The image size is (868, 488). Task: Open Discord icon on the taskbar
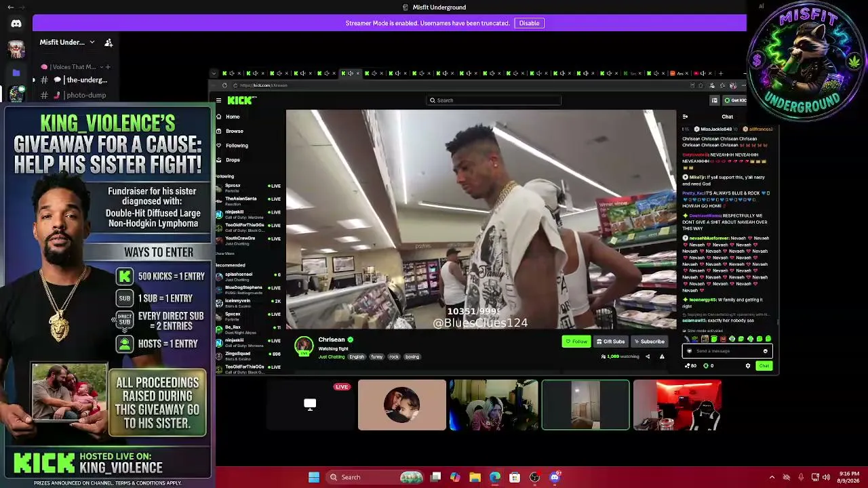(555, 477)
